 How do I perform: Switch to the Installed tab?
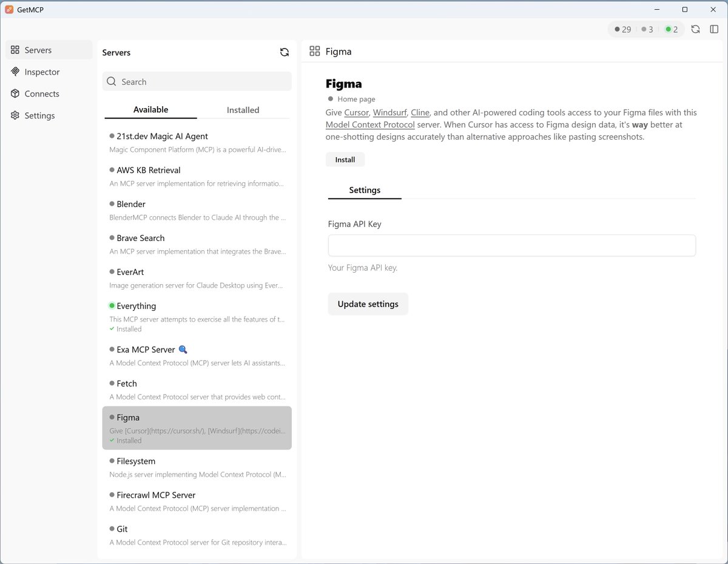tap(243, 110)
